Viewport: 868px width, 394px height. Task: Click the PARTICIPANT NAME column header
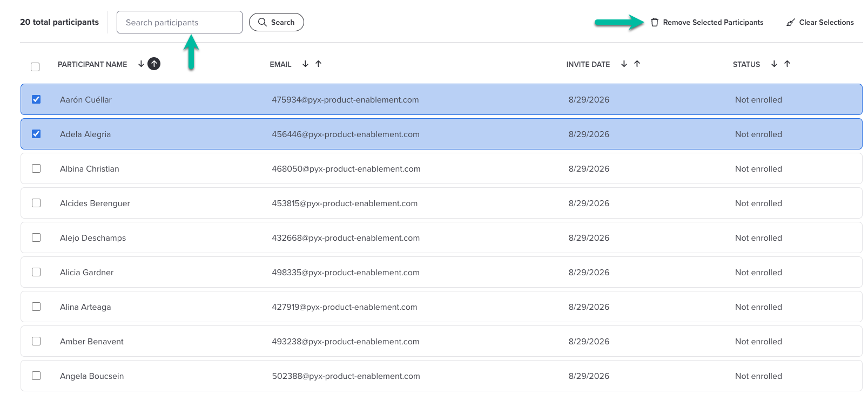pyautogui.click(x=92, y=64)
